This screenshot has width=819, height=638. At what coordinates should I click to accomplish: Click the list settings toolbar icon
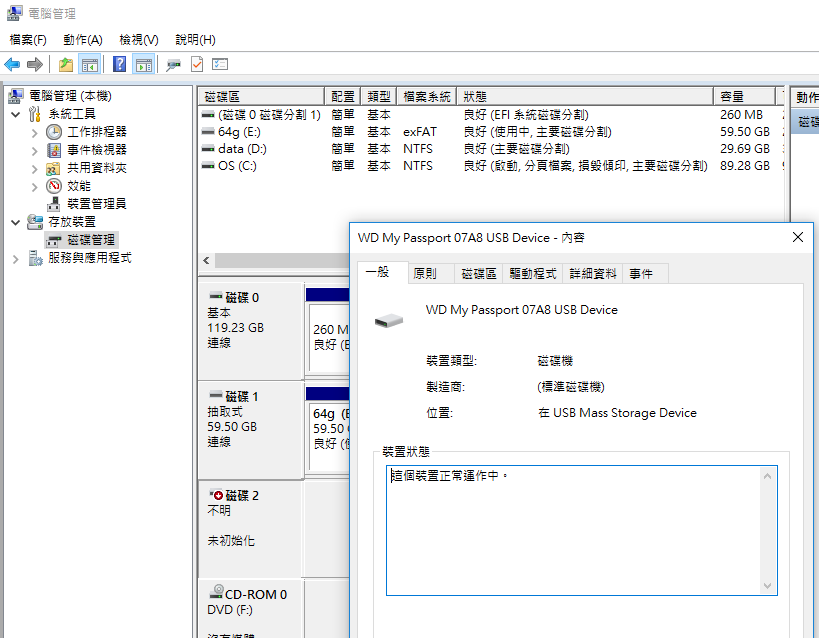(220, 64)
